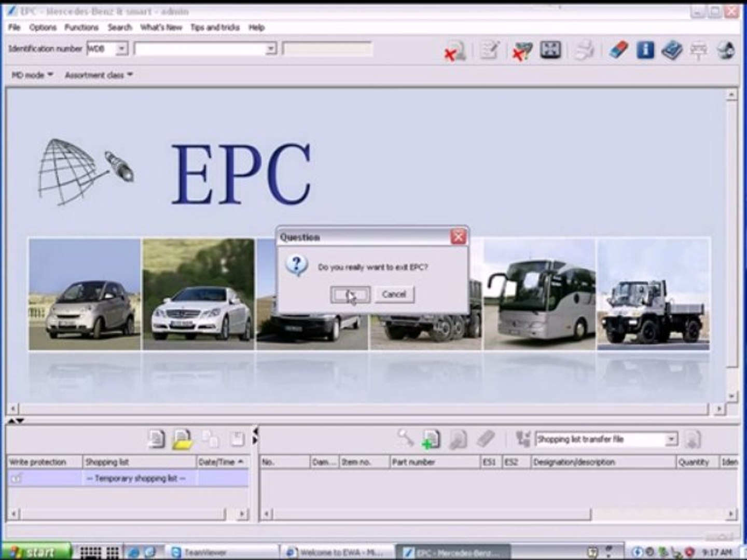The image size is (747, 560).
Task: Click the grey signpost toolbar icon
Action: (698, 50)
